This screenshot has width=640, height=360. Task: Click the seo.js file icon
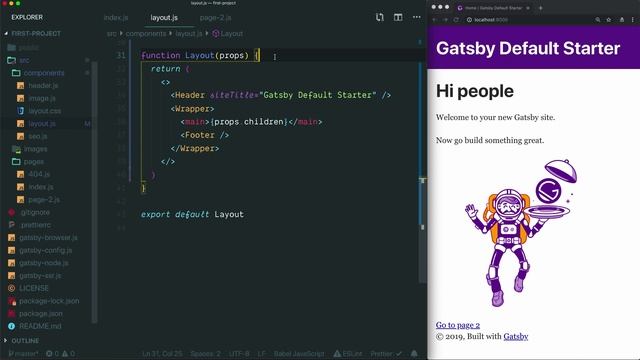point(20,136)
